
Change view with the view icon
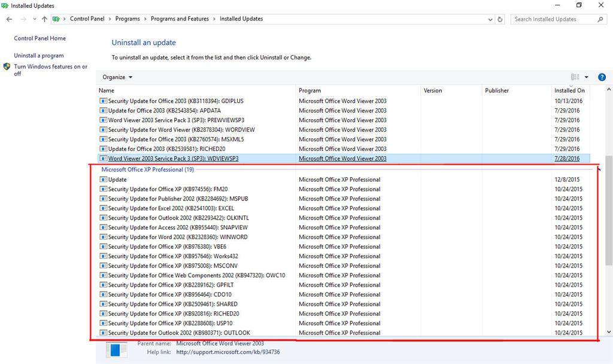coord(575,77)
